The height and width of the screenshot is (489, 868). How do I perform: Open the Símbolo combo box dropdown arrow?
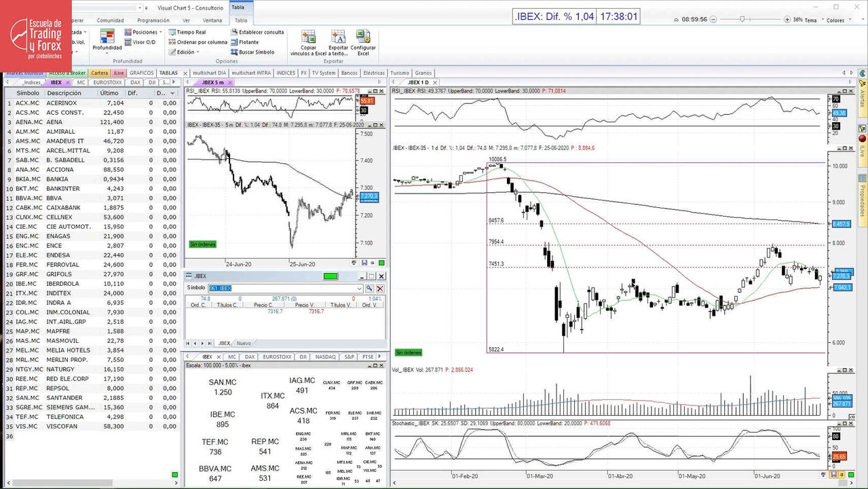click(359, 288)
